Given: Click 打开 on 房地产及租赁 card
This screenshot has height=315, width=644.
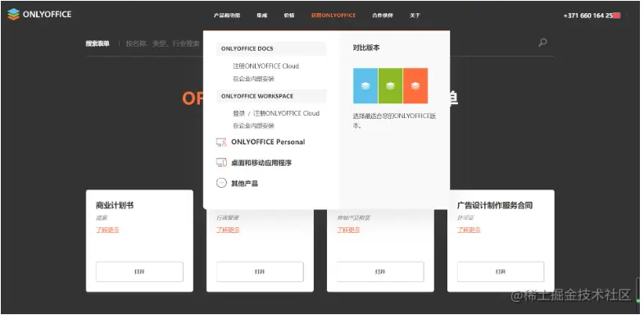Looking at the screenshot, I should click(380, 272).
